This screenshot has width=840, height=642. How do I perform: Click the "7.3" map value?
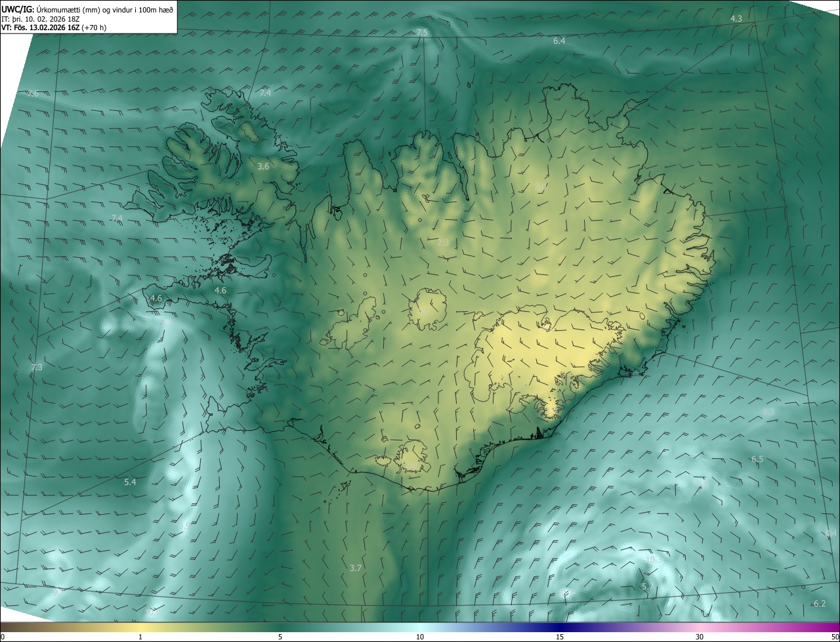37,367
